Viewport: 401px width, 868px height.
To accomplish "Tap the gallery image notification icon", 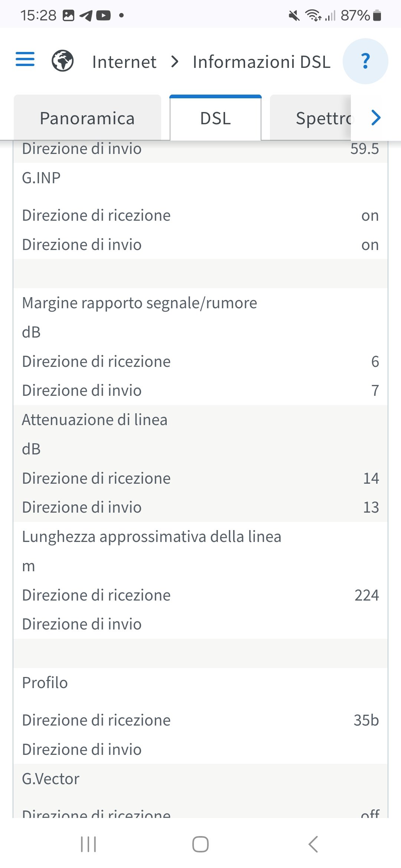I will [68, 16].
